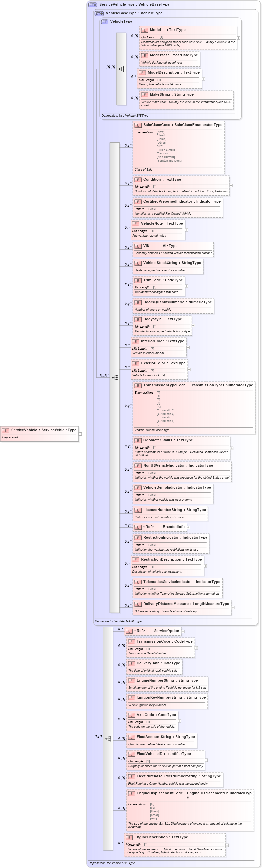The image size is (262, 868).
Task: Expand the ServiceVehicle root node
Action: click(x=80, y=434)
